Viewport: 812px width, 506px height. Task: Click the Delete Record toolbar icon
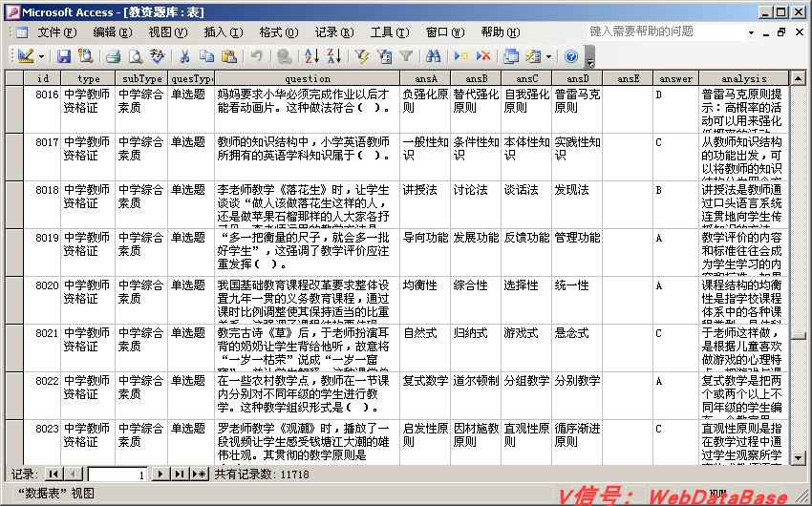coord(483,56)
